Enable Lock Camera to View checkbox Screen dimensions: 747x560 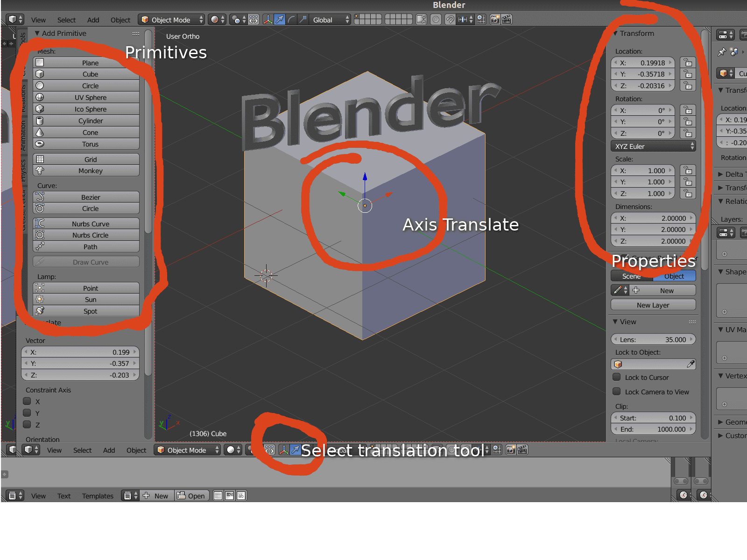[x=617, y=392]
